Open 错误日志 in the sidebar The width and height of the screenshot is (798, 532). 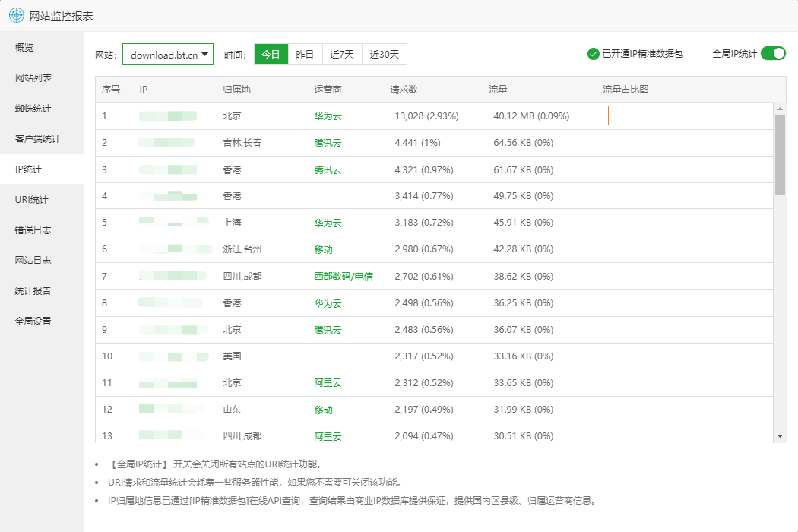tap(42, 230)
